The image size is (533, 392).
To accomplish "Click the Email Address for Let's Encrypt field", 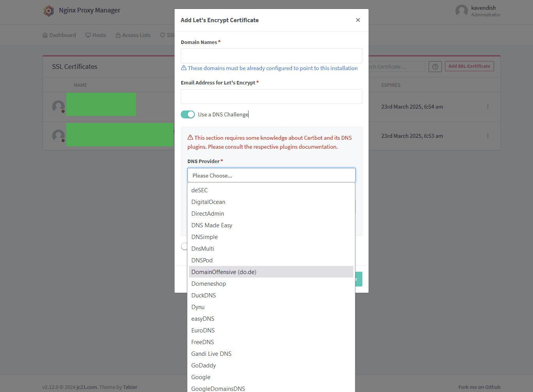I will 272,97.
